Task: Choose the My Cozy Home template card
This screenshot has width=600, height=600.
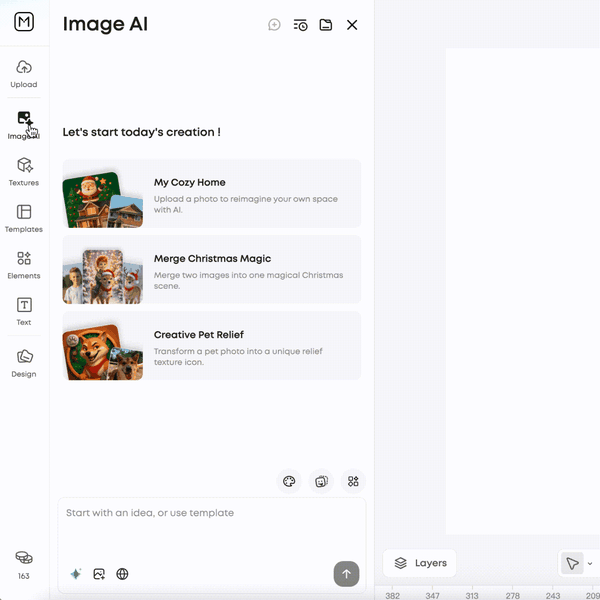Action: click(212, 194)
